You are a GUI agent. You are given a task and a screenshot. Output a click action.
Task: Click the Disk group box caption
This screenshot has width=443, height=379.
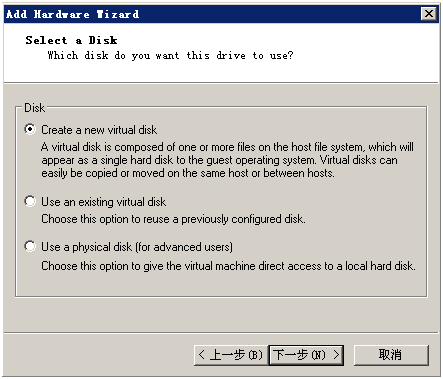[x=35, y=108]
